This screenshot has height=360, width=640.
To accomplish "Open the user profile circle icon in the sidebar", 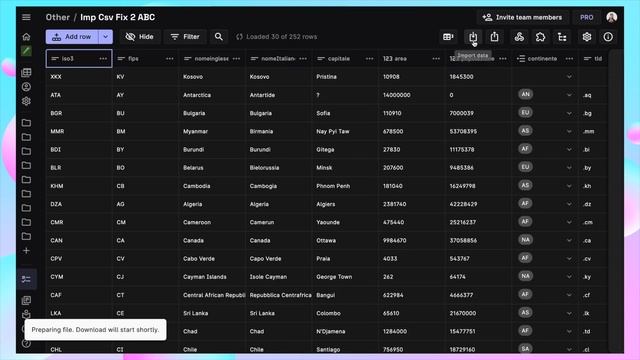I will coord(26,87).
